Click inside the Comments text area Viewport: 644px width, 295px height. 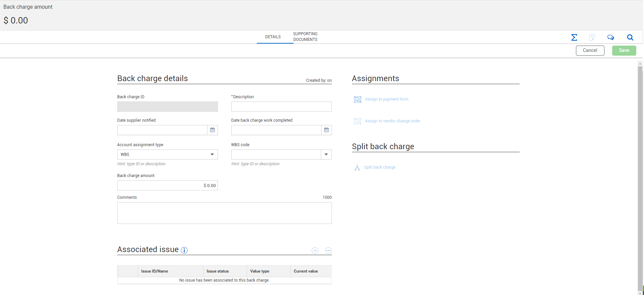224,213
